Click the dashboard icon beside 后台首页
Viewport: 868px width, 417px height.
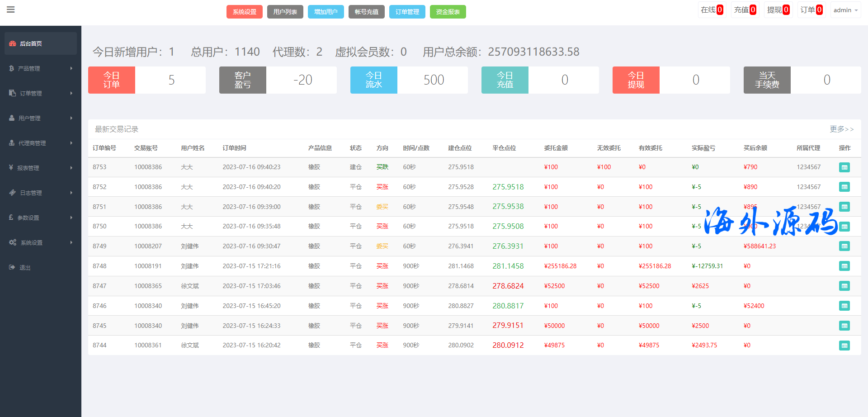click(13, 43)
